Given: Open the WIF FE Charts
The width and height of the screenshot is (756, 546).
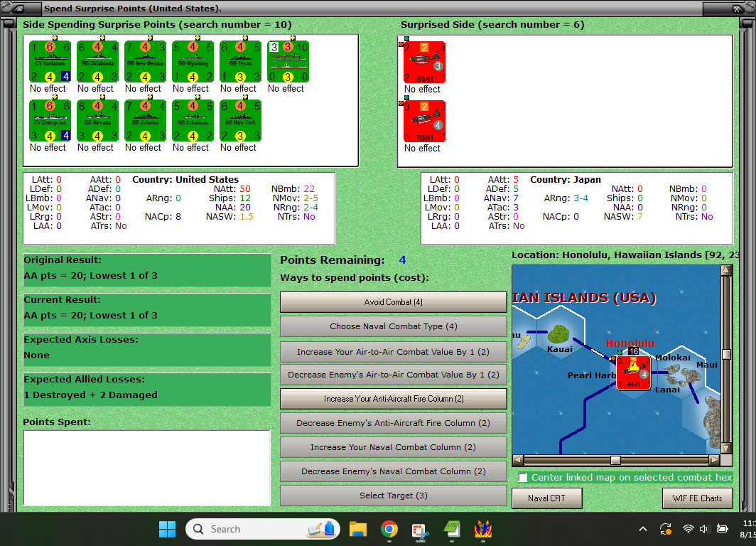Looking at the screenshot, I should pos(697,498).
